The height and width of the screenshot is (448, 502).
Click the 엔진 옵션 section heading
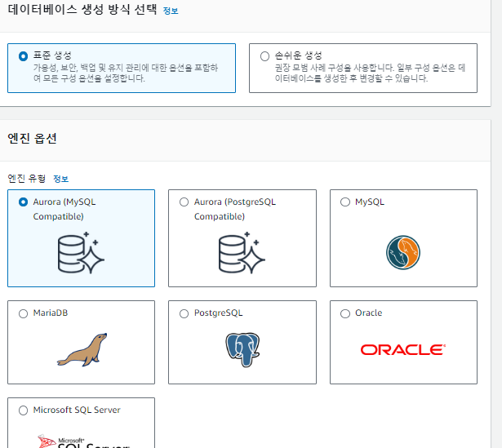[32, 139]
